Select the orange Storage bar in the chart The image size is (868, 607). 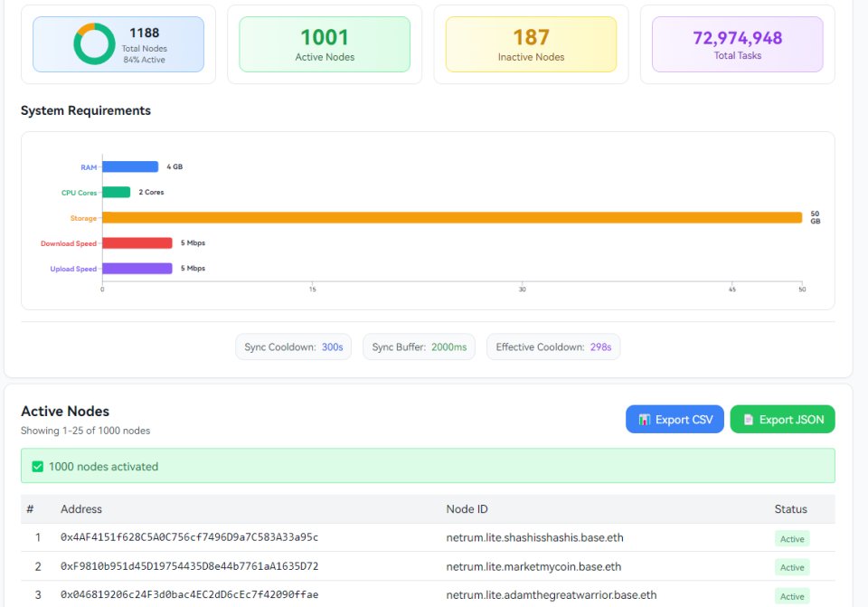[452, 217]
